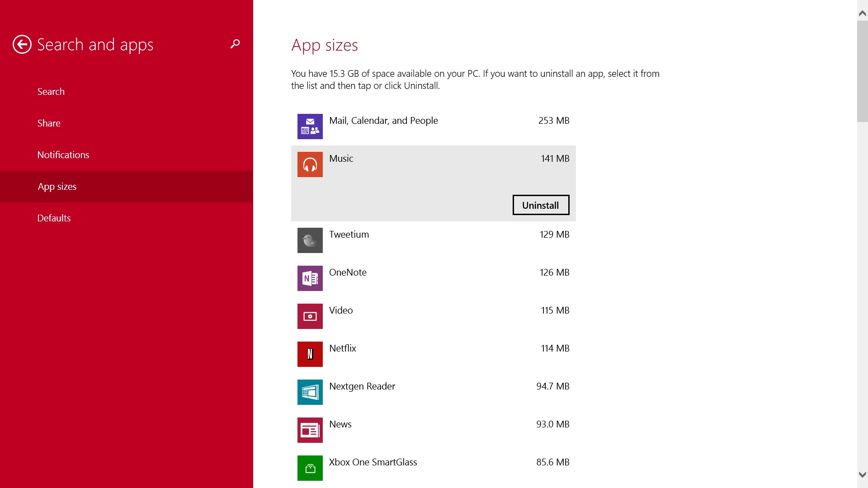Image resolution: width=868 pixels, height=488 pixels.
Task: Click the Music headphones icon
Action: pyautogui.click(x=310, y=164)
